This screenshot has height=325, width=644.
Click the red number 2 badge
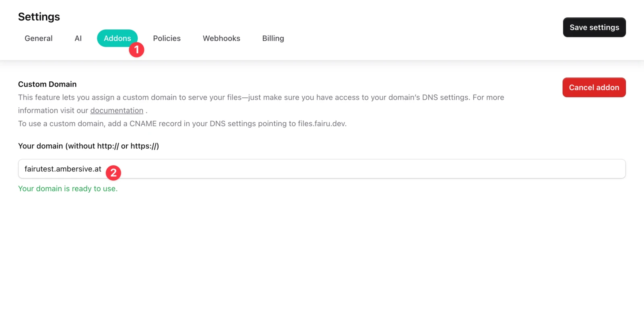[114, 173]
